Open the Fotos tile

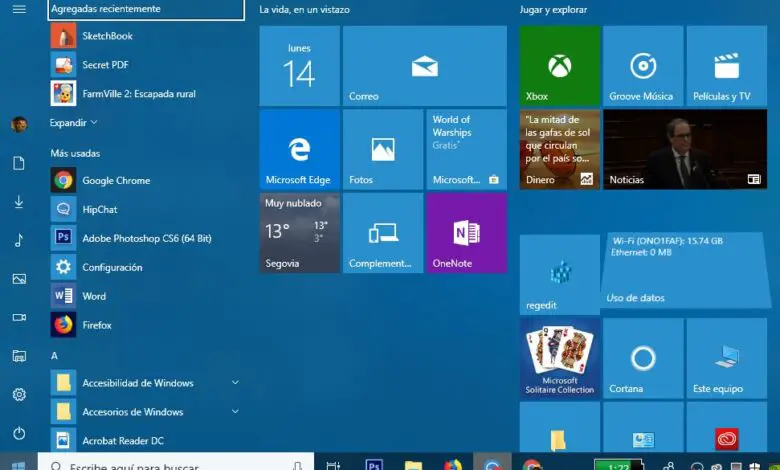click(383, 149)
